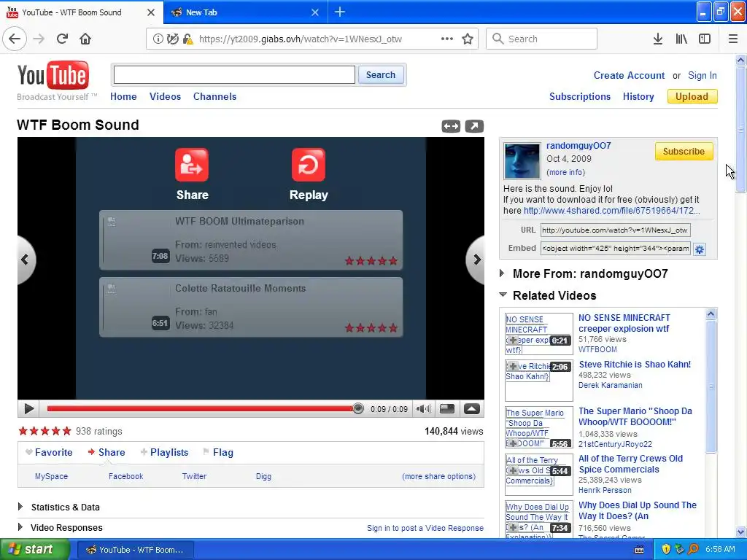The width and height of the screenshot is (747, 560).
Task: Open the Videos navigation link
Action: 166,96
